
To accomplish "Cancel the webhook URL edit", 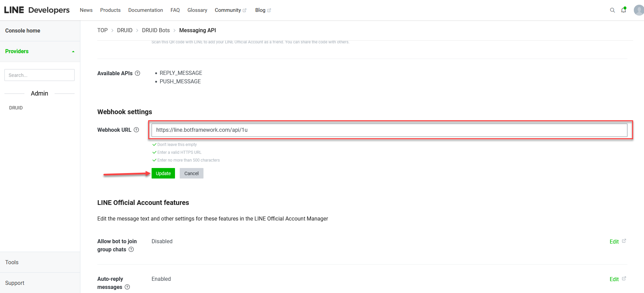I will click(x=191, y=173).
